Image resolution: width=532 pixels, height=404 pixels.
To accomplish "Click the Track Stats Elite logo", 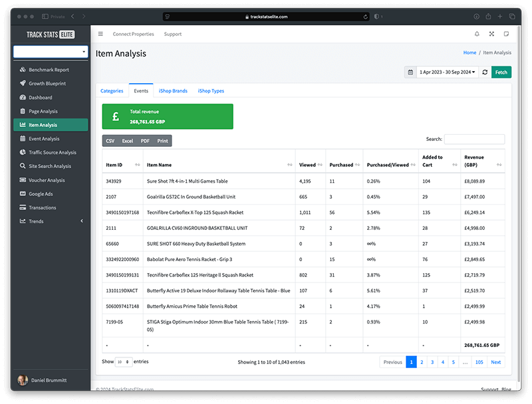I will (x=51, y=35).
